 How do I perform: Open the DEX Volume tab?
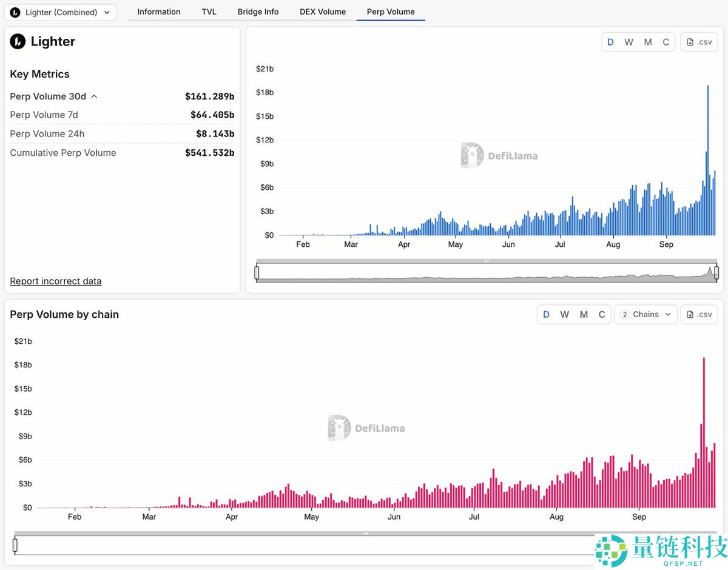323,12
